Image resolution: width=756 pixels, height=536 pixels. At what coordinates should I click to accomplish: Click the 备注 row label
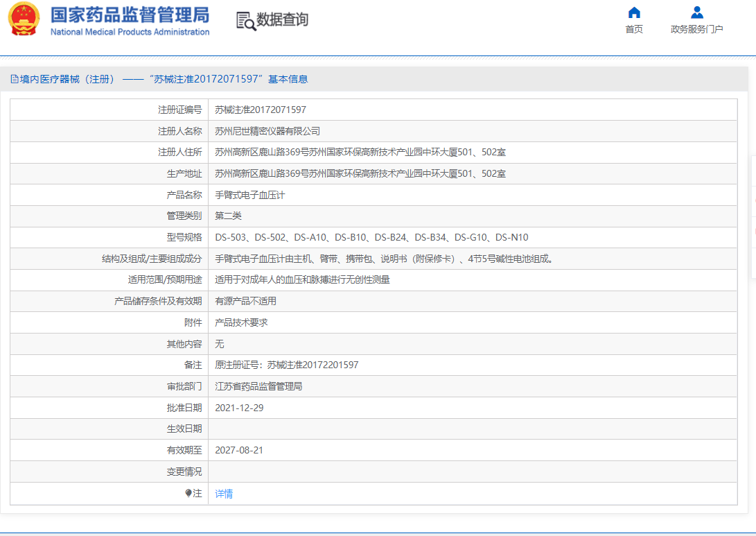tap(193, 365)
